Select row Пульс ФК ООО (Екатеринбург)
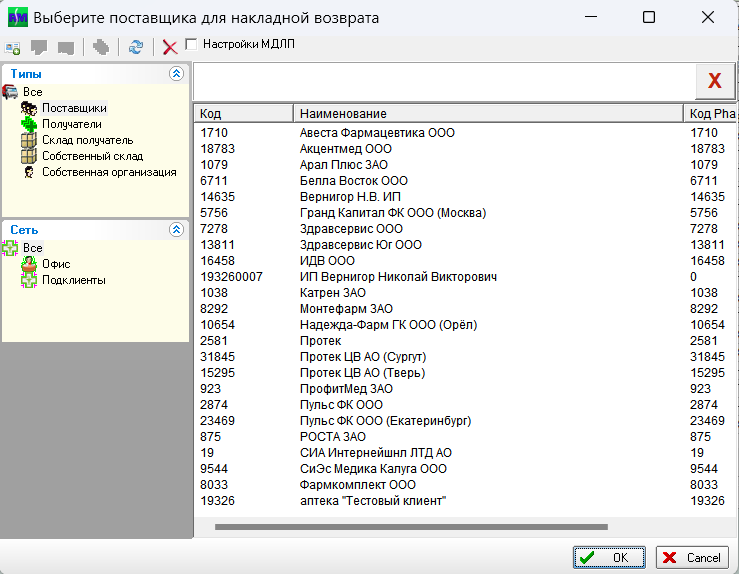The image size is (739, 574). tap(464, 421)
